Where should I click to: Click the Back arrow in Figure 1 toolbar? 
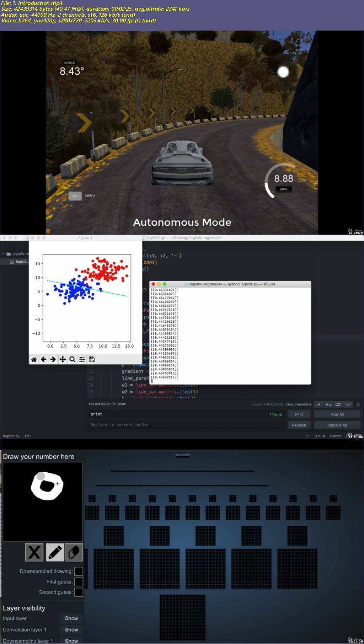(x=43, y=359)
